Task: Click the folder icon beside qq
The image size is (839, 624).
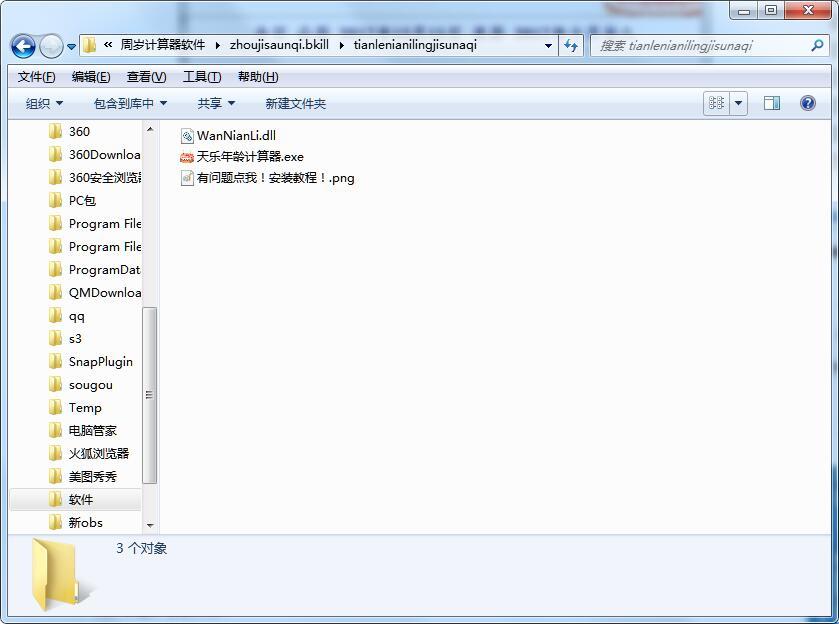Action: click(55, 316)
